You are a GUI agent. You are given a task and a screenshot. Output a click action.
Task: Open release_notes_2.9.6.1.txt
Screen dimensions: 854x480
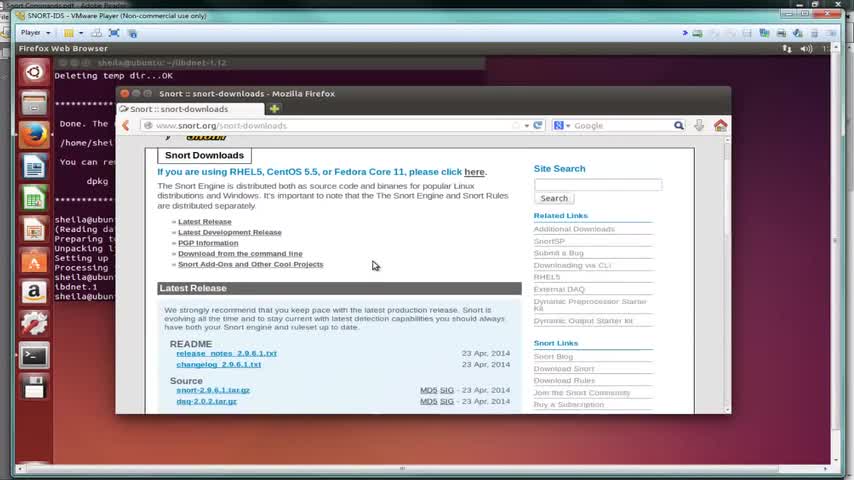(227, 353)
